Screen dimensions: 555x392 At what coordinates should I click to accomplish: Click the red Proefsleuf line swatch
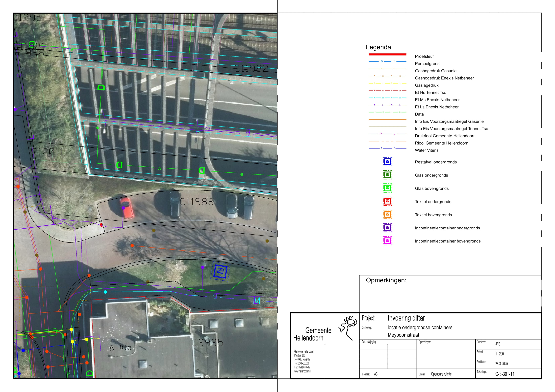387,55
